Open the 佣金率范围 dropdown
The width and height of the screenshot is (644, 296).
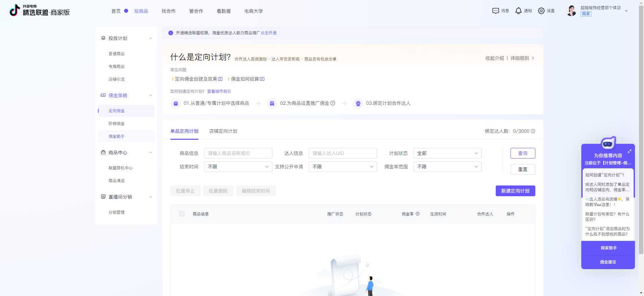click(x=447, y=167)
